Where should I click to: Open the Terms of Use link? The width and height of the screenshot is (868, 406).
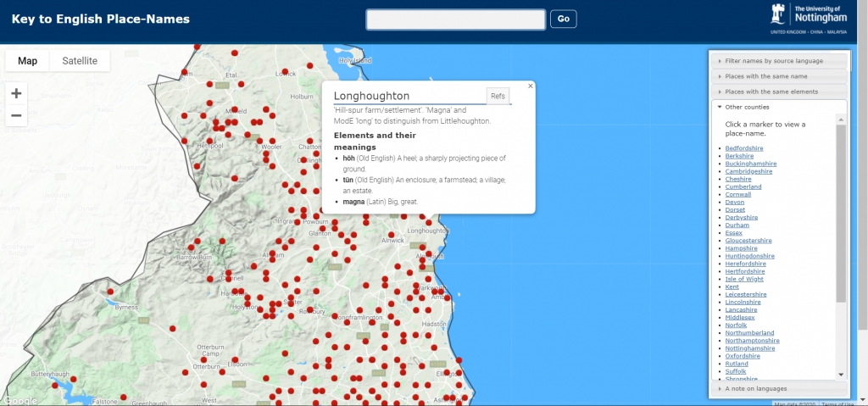837,403
